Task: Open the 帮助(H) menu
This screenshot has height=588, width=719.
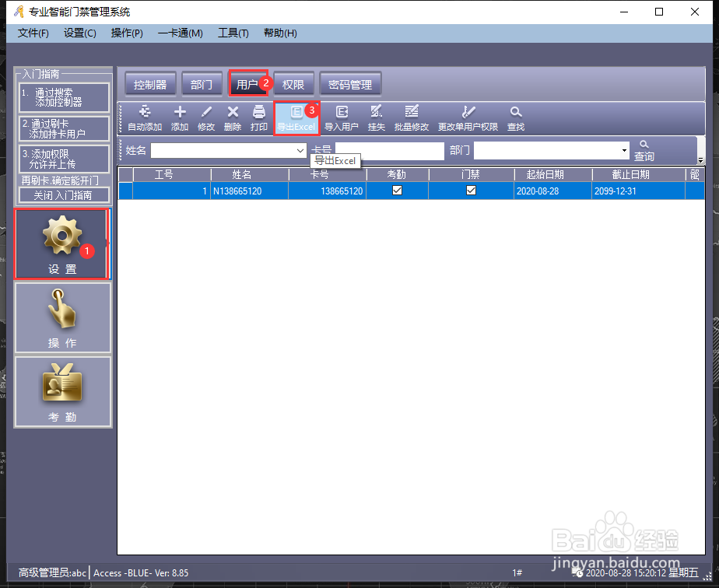Action: point(280,33)
